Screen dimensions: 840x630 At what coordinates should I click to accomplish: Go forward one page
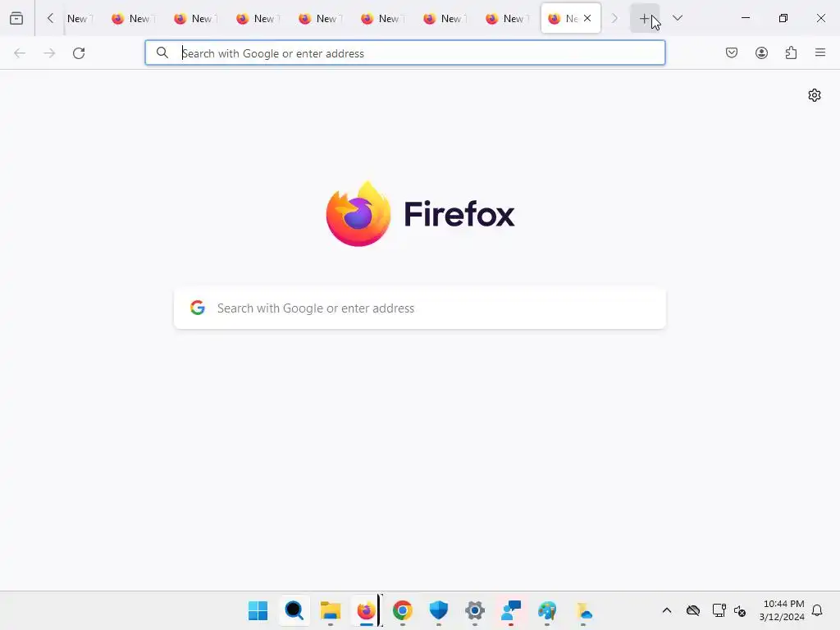(49, 53)
